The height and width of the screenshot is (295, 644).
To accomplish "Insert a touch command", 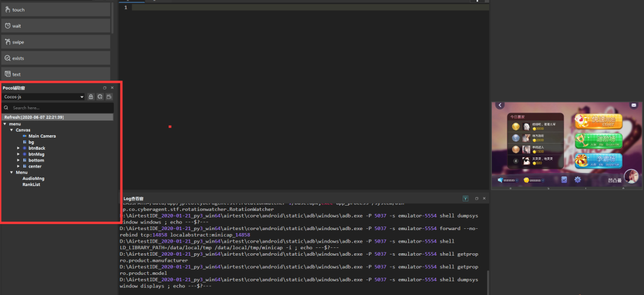I will tap(55, 10).
